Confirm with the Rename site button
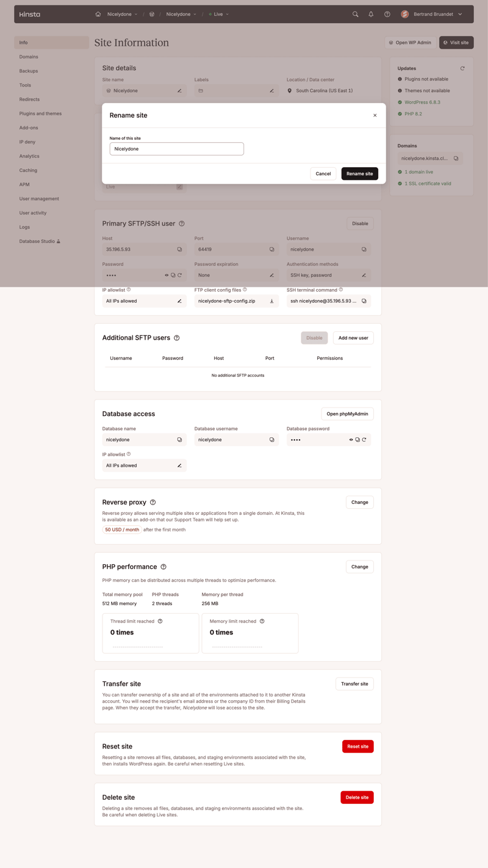This screenshot has width=488, height=868. (x=360, y=173)
